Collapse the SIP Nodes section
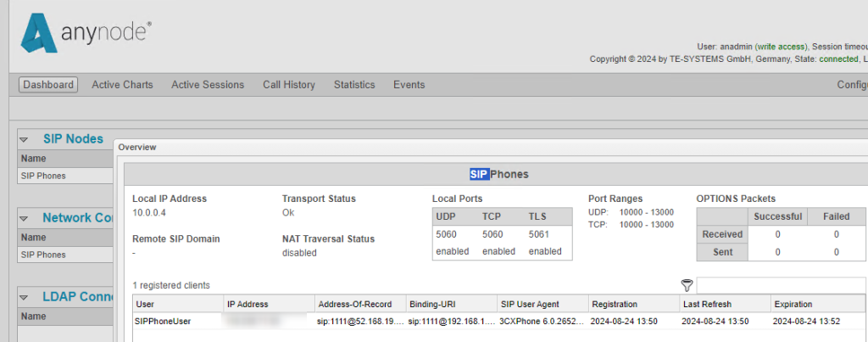This screenshot has height=342, width=868. tap(25, 139)
